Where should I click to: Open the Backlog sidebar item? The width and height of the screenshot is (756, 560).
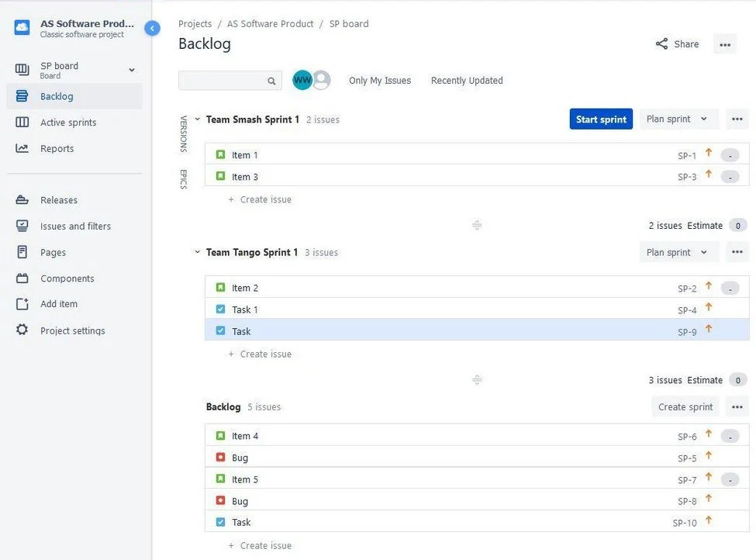74,96
